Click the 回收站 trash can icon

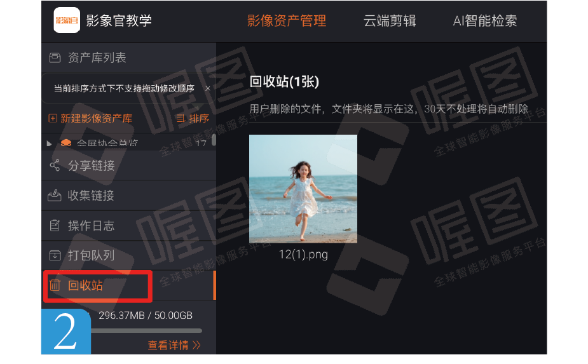click(x=55, y=285)
